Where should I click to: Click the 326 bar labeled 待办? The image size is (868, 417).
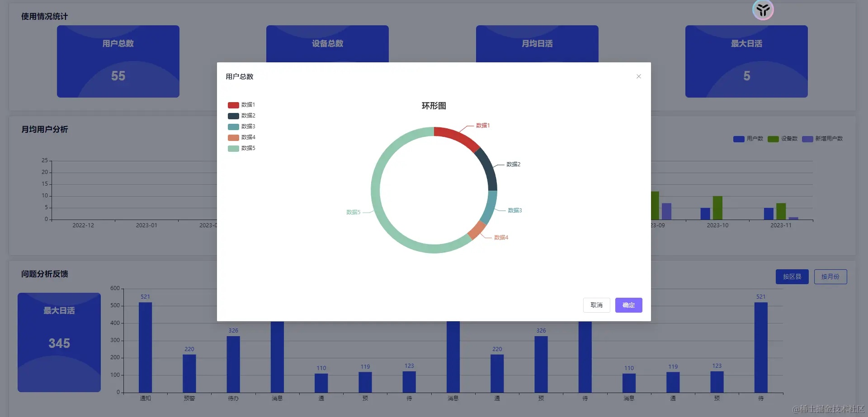(233, 364)
